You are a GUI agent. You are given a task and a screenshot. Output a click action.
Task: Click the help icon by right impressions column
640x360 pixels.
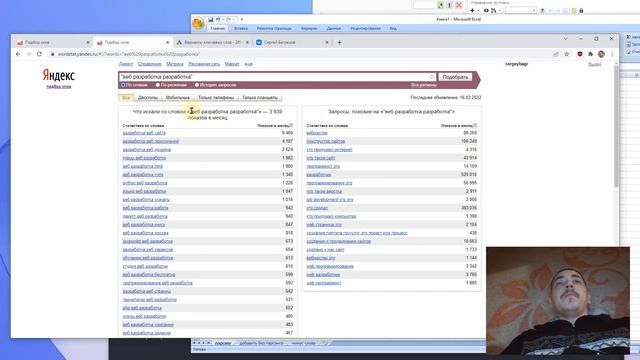(x=475, y=126)
